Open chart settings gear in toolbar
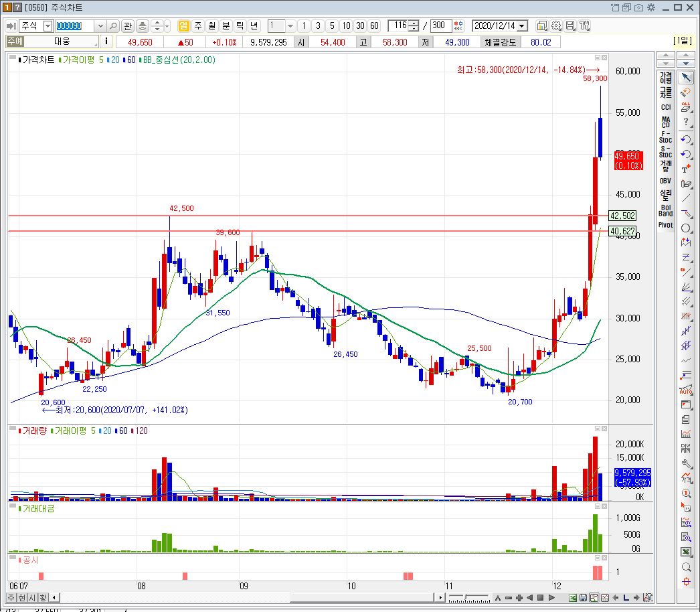This screenshot has height=612, width=700. 556,26
